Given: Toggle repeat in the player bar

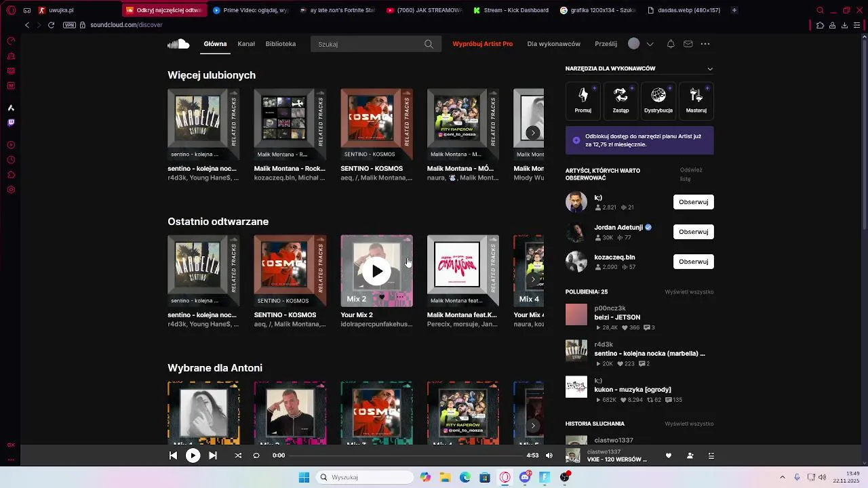Looking at the screenshot, I should pyautogui.click(x=256, y=455).
